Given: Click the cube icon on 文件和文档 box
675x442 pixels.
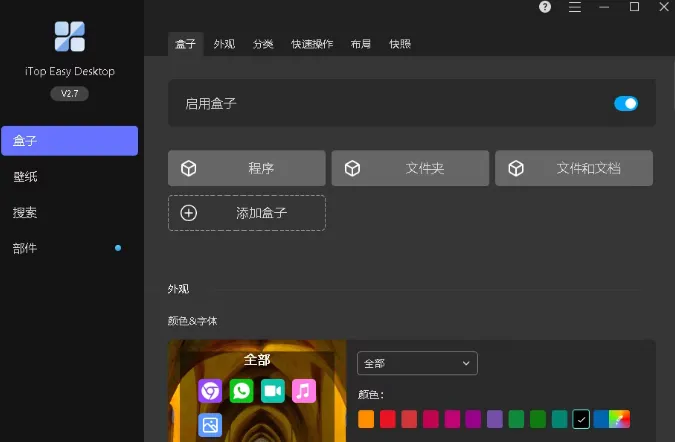Looking at the screenshot, I should (x=516, y=168).
